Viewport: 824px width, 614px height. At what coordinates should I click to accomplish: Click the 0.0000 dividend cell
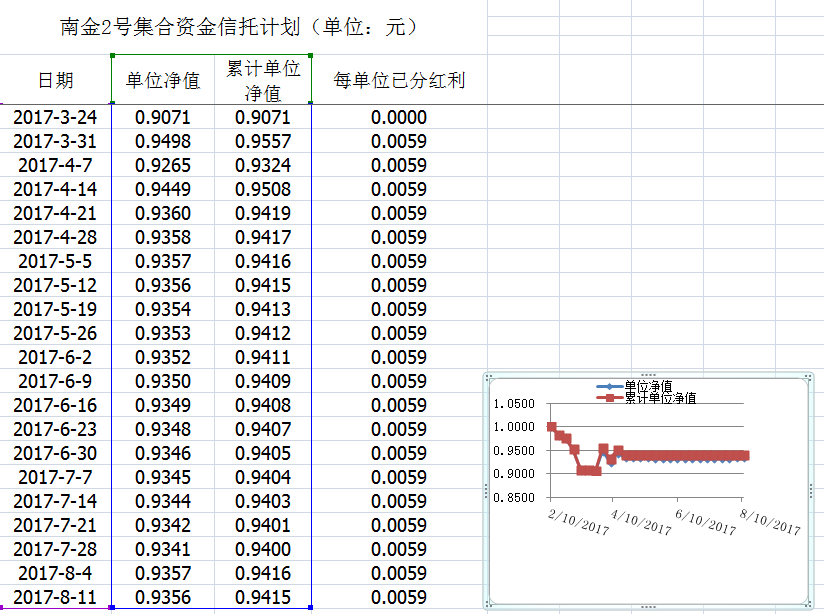399,117
